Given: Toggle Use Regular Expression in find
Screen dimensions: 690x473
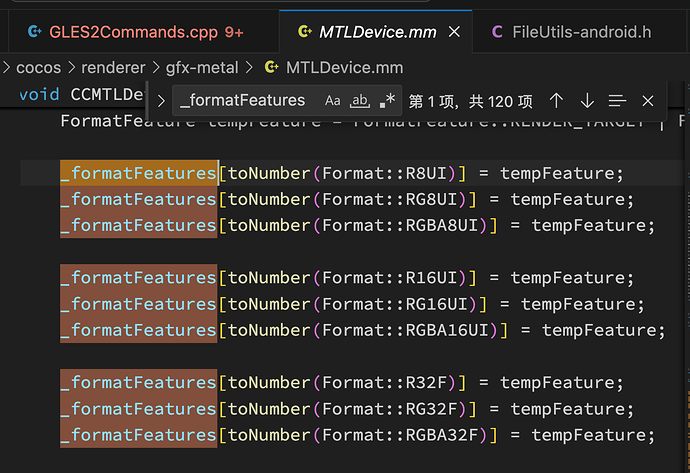Looking at the screenshot, I should coord(387,101).
